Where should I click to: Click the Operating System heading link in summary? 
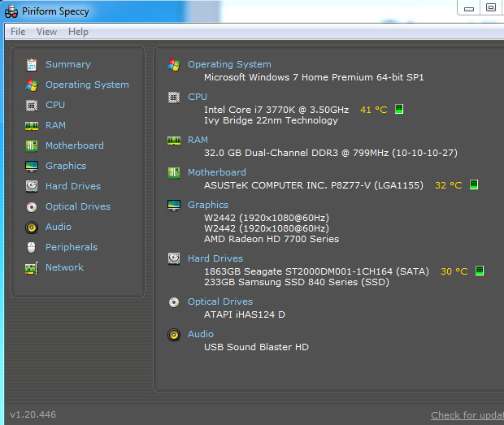click(229, 64)
